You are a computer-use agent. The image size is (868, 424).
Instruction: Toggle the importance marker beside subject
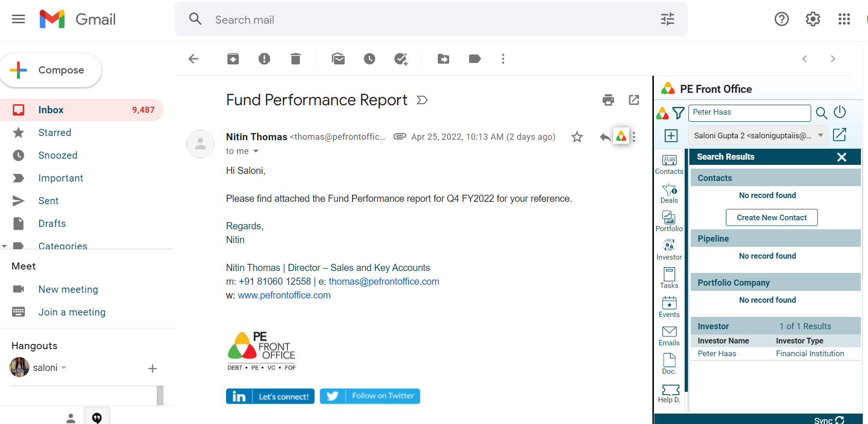422,100
